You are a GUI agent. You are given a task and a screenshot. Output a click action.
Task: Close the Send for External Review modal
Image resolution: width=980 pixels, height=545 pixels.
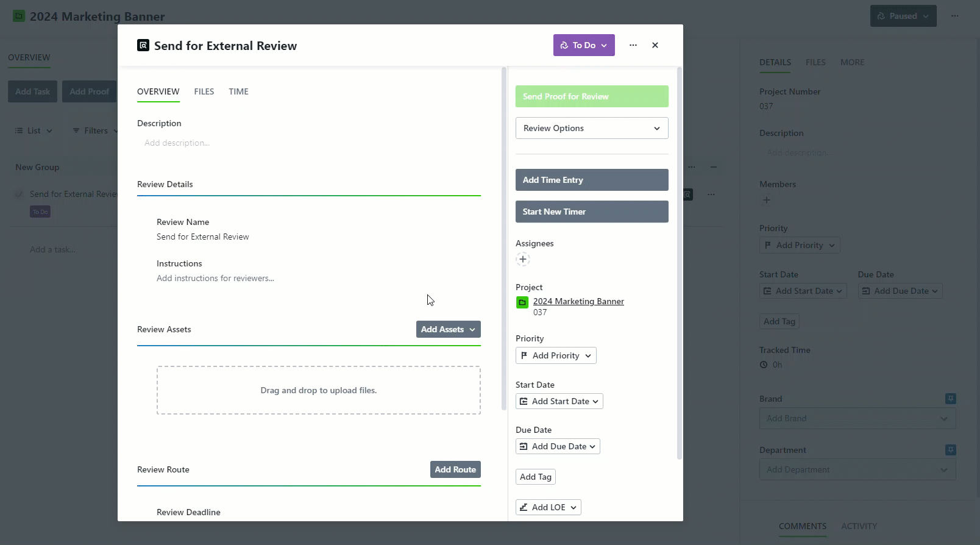[x=655, y=45]
